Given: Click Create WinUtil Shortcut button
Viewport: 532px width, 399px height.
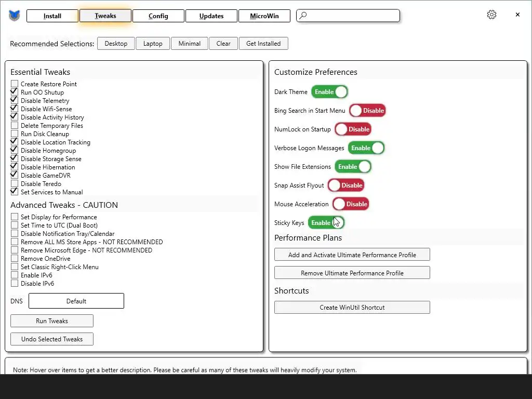Looking at the screenshot, I should point(352,308).
